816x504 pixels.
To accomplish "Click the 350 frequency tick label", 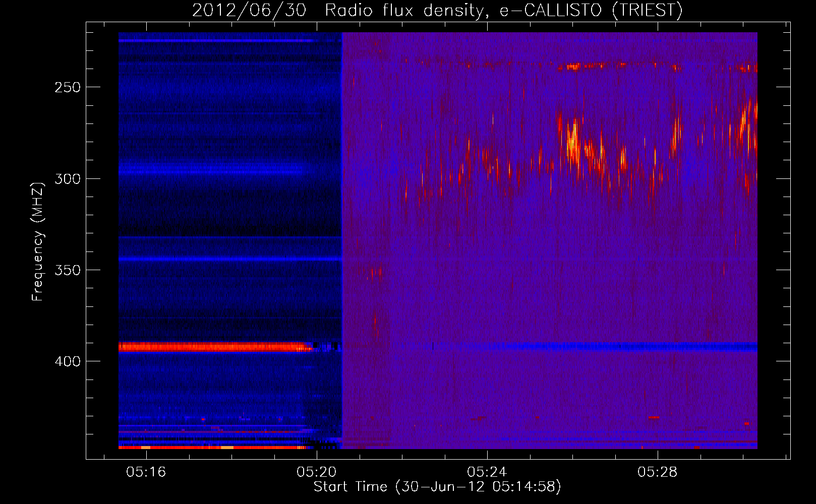I will coord(68,270).
